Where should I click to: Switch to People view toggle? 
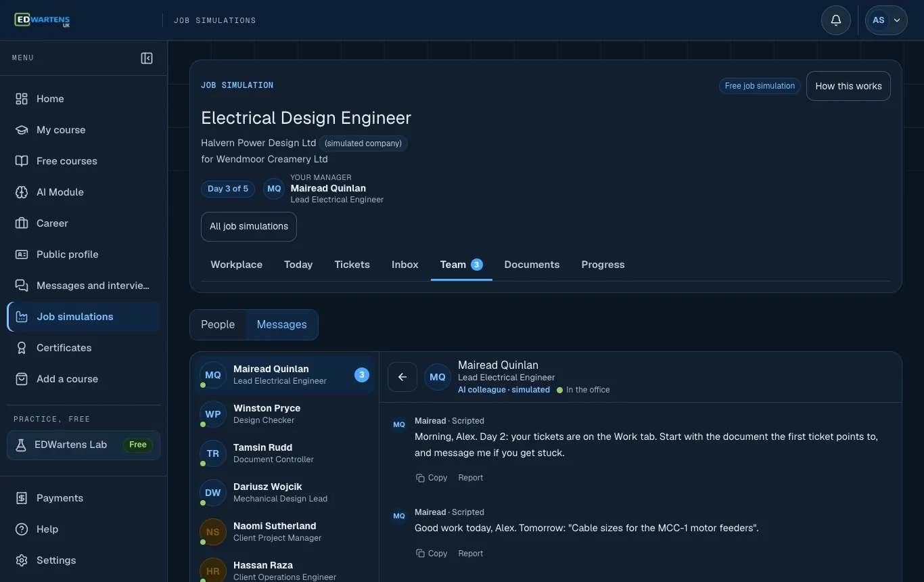pos(218,325)
